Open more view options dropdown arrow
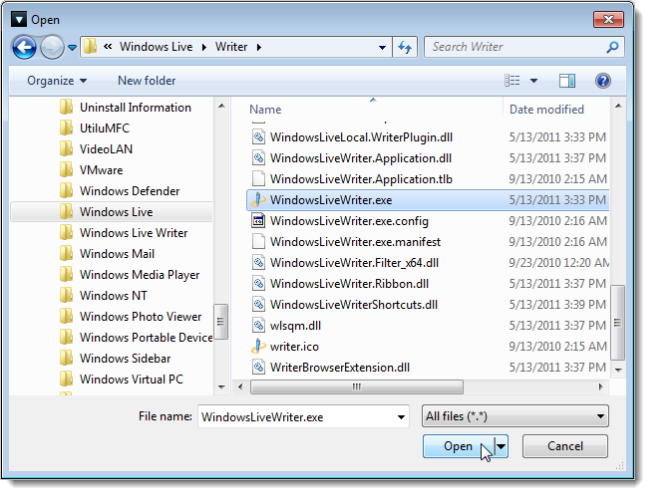The image size is (650, 495). (x=534, y=81)
